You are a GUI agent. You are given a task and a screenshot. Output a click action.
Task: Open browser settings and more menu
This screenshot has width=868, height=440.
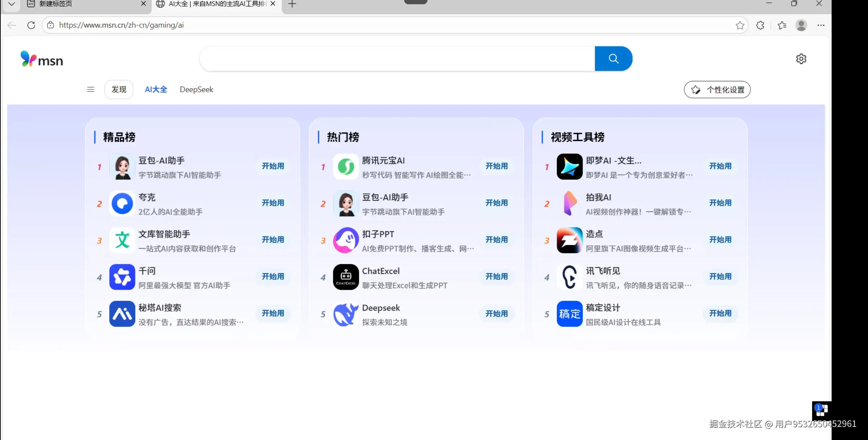coord(821,25)
